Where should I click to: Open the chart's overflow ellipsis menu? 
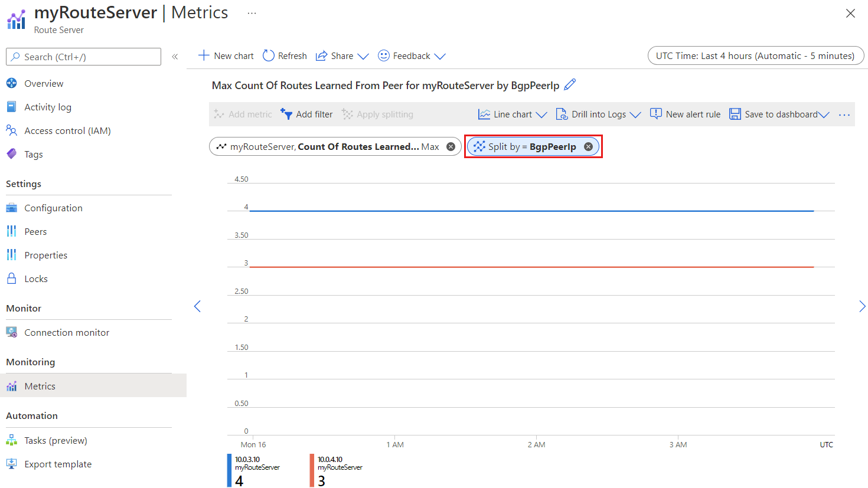(x=844, y=114)
